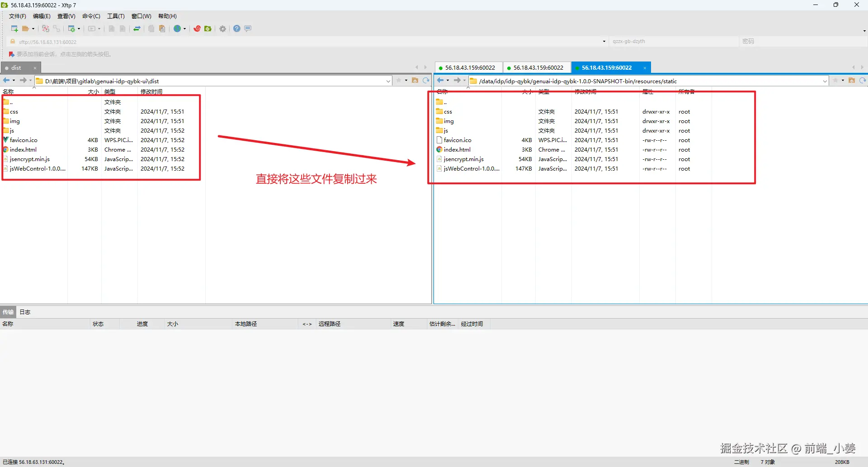The height and width of the screenshot is (467, 868).
Task: Select the 工具(T) menu
Action: 116,16
